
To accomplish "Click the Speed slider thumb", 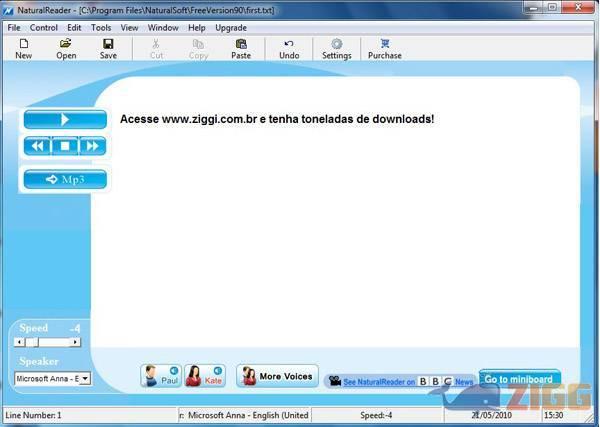I will point(33,342).
